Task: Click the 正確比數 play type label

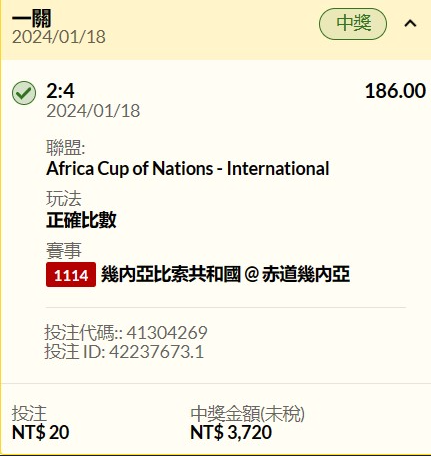Action: pyautogui.click(x=81, y=220)
